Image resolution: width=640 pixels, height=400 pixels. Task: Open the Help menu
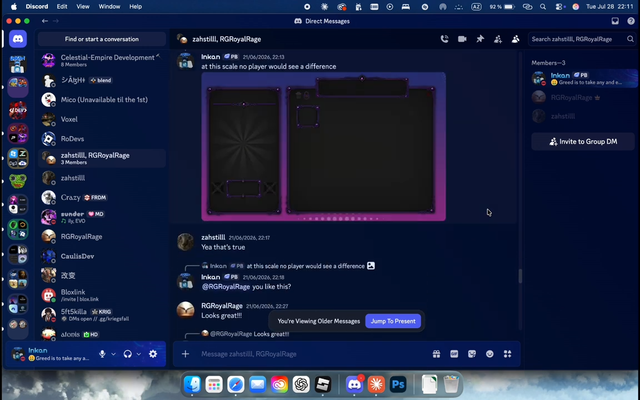click(x=136, y=7)
